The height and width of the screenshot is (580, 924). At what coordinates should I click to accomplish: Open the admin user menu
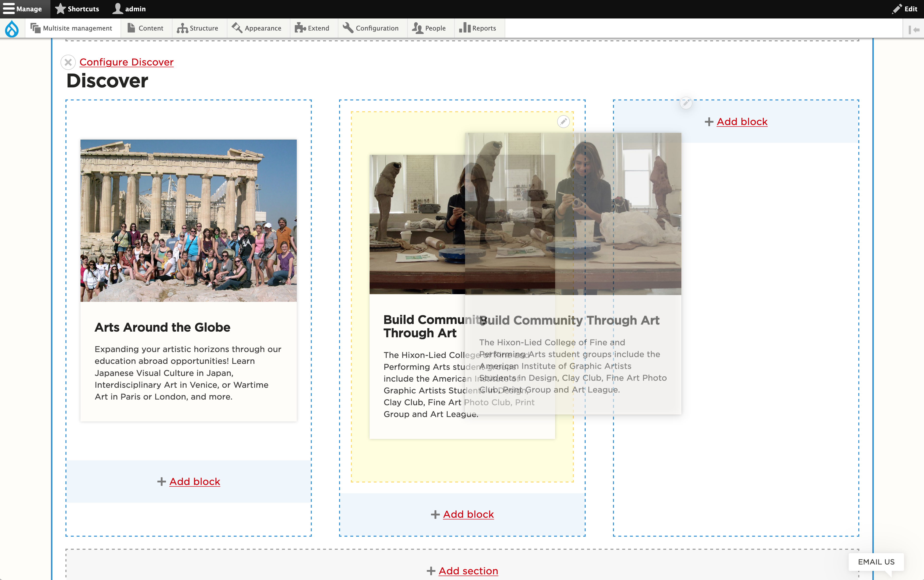pyautogui.click(x=129, y=9)
